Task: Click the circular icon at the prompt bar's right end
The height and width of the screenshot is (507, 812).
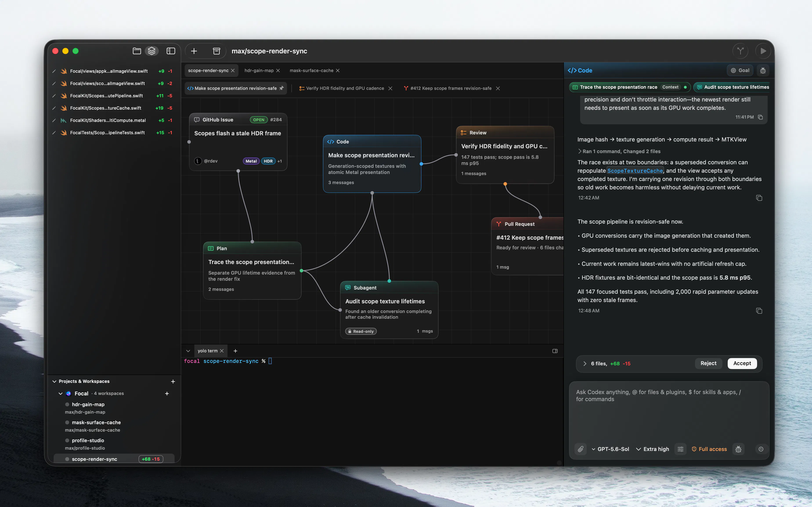Action: click(x=761, y=449)
